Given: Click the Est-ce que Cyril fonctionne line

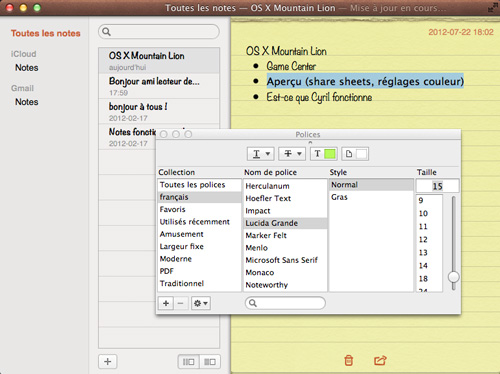Looking at the screenshot, I should point(319,97).
